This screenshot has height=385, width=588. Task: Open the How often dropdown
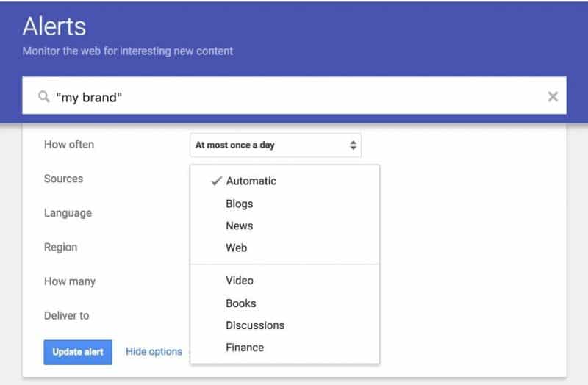click(x=276, y=145)
